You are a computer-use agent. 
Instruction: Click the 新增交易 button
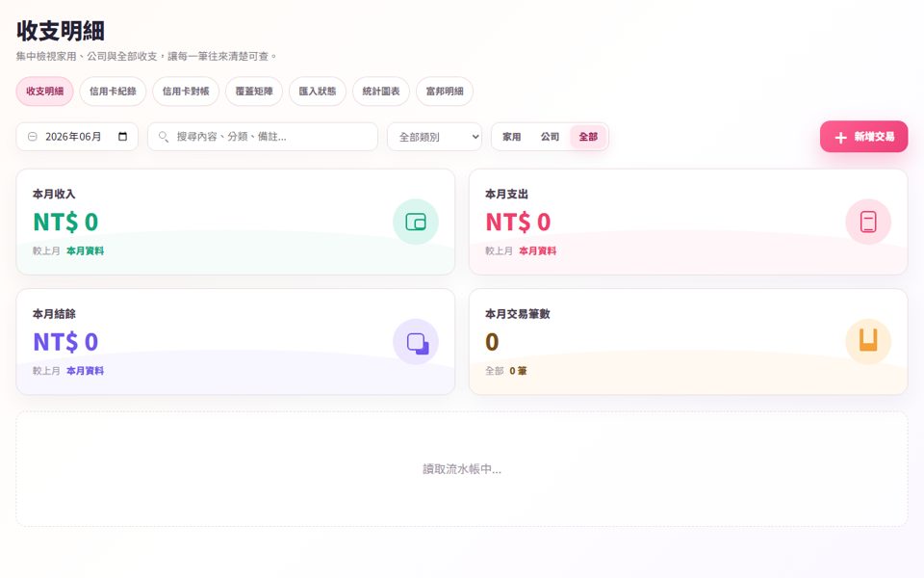point(864,137)
